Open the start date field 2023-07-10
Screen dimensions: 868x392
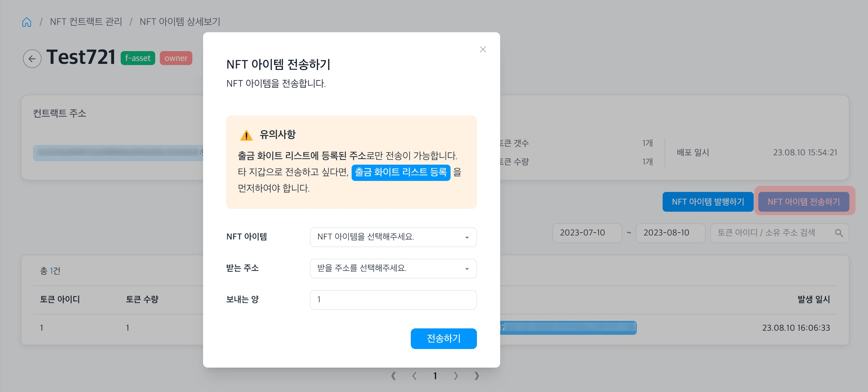(587, 233)
